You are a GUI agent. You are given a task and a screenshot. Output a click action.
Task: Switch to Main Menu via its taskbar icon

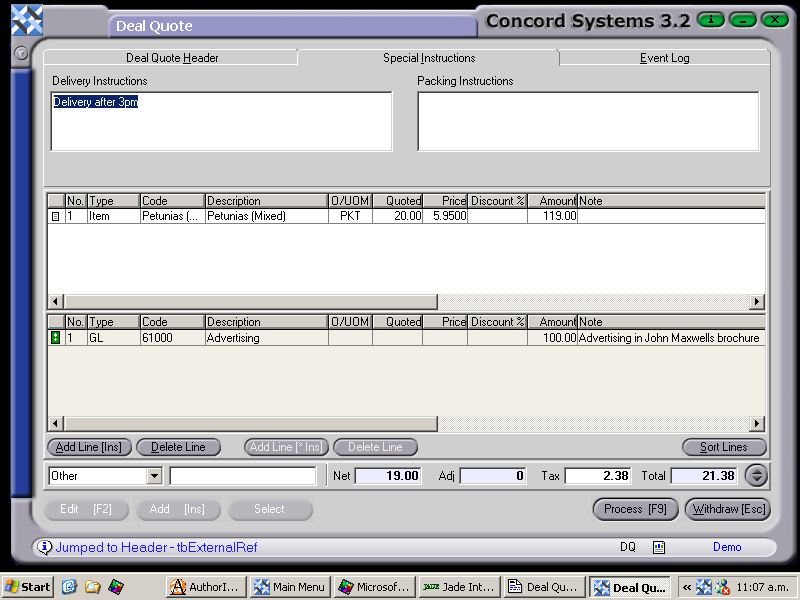point(289,587)
